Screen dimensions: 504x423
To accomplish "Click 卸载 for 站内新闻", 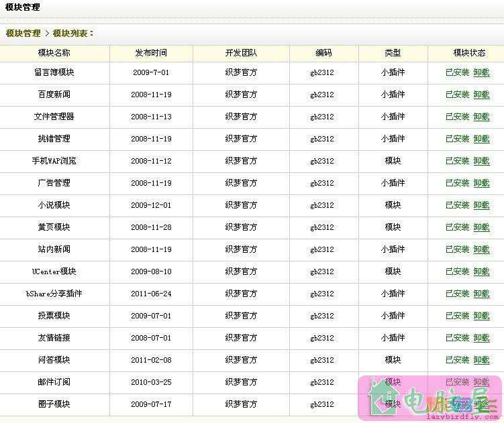I will click(x=481, y=249).
